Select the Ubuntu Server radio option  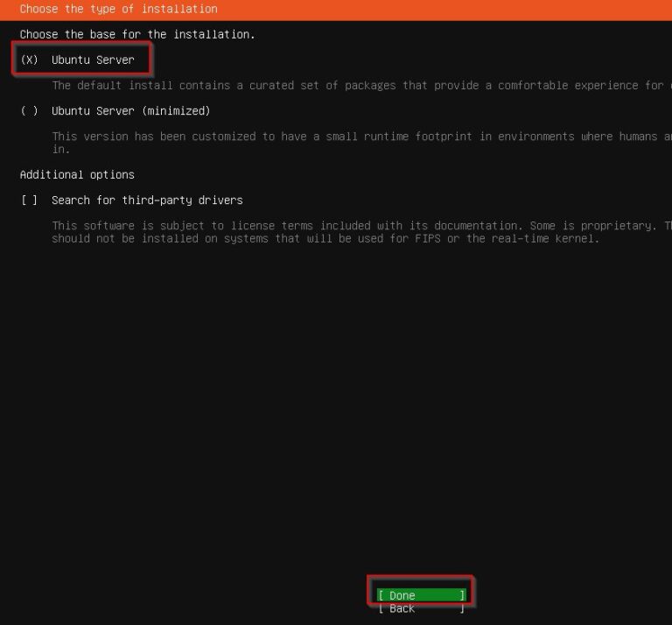77,60
